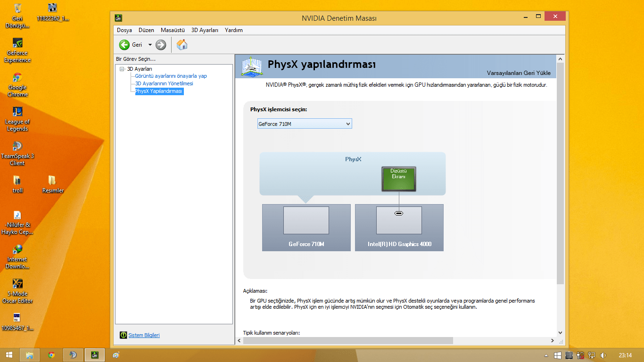This screenshot has height=362, width=644.
Task: Select the -Nilüfer & Hayko Cep... audio file
Action: (17, 222)
